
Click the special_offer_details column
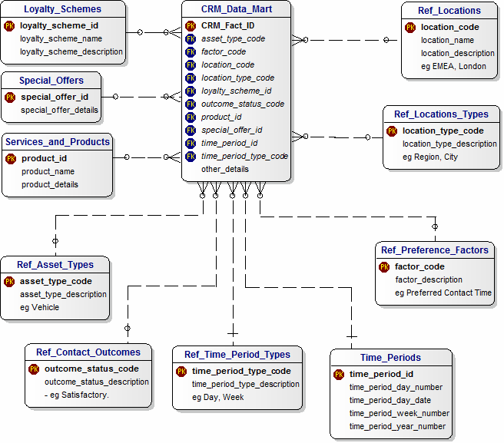[x=59, y=111]
